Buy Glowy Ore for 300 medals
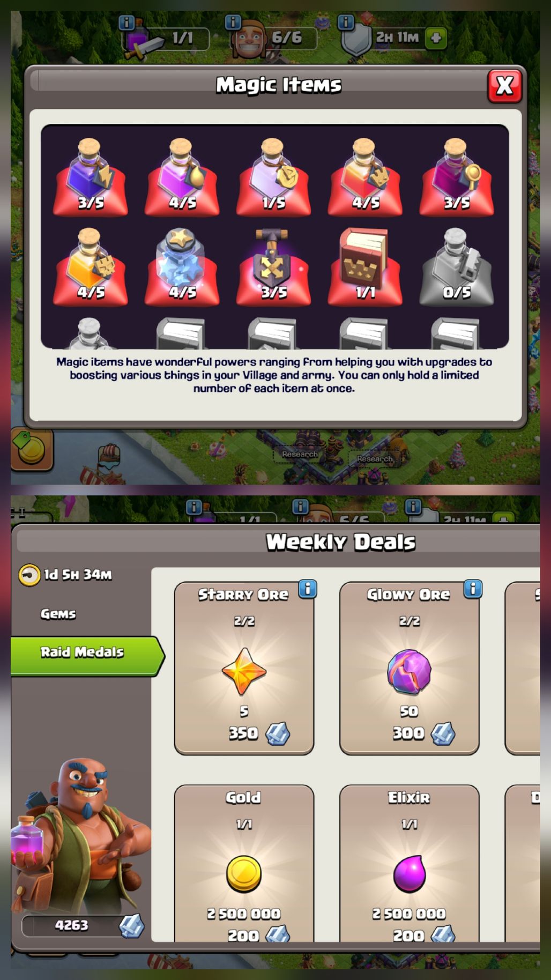This screenshot has width=551, height=980. click(x=409, y=668)
